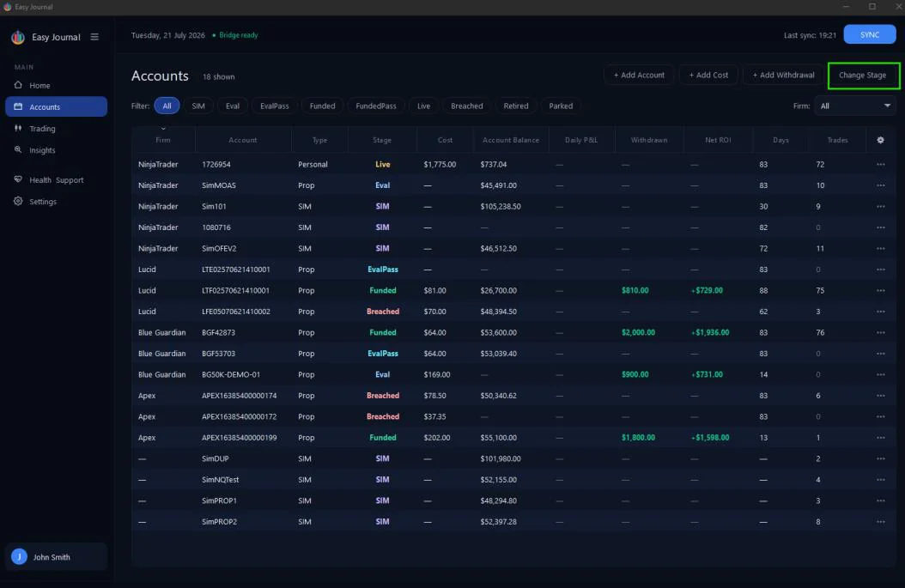Open row actions menu for BG50K-DEMO-01
Viewport: 905px width, 588px height.
point(880,374)
